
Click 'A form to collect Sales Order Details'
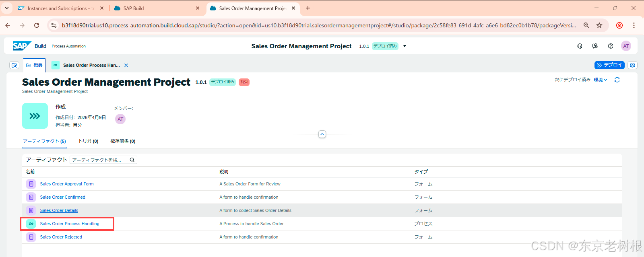click(x=255, y=210)
